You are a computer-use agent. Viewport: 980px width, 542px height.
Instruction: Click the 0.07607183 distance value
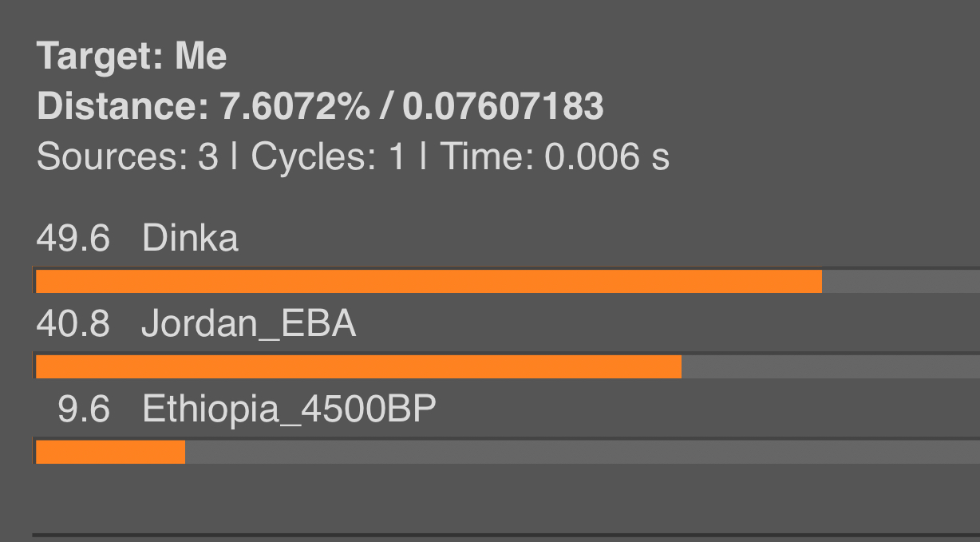pyautogui.click(x=503, y=107)
